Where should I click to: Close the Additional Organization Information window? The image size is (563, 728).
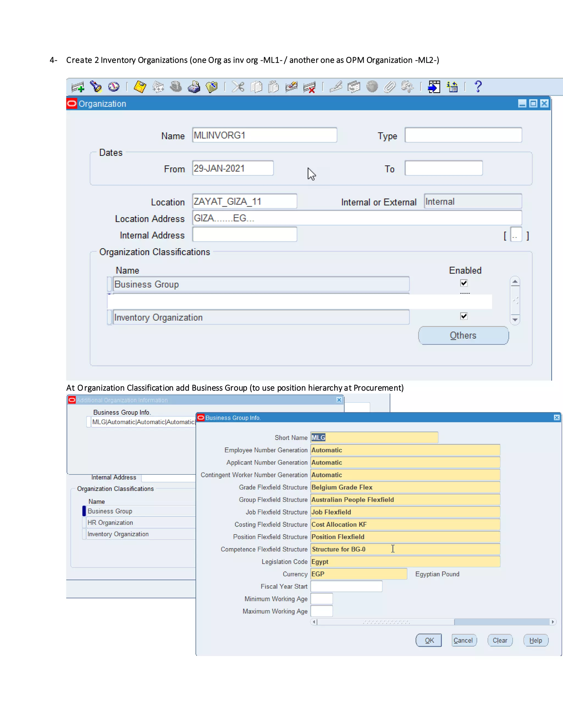point(339,400)
